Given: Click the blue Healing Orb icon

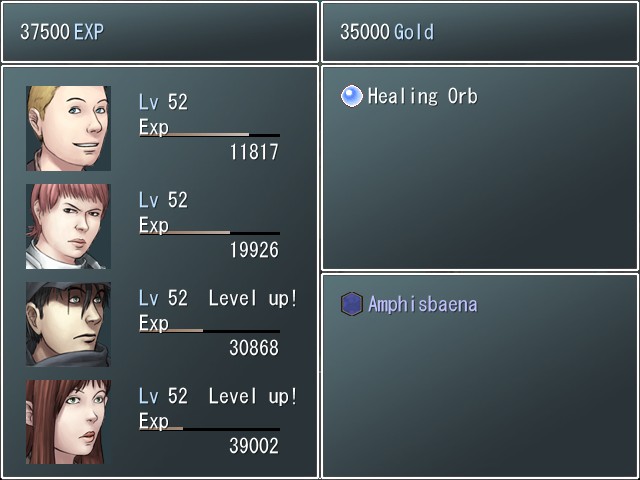Looking at the screenshot, I should 351,96.
